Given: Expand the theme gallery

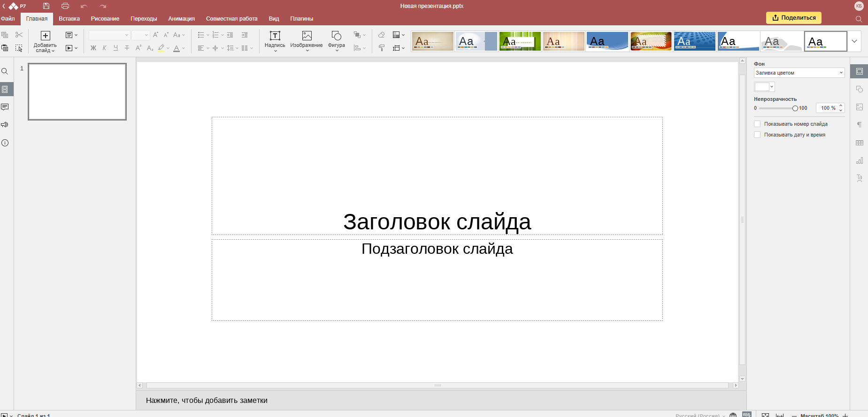Looking at the screenshot, I should pyautogui.click(x=854, y=41).
